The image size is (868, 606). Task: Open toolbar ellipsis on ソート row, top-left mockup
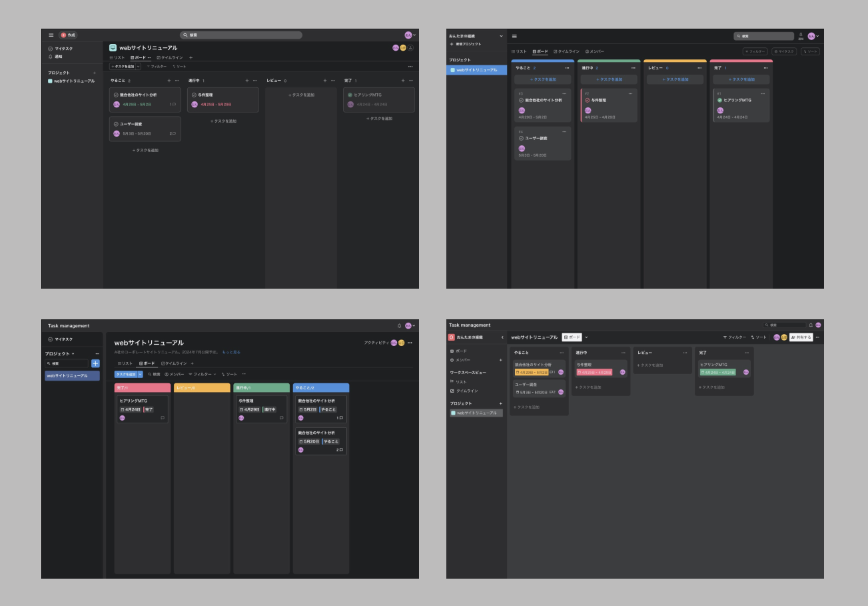[410, 67]
